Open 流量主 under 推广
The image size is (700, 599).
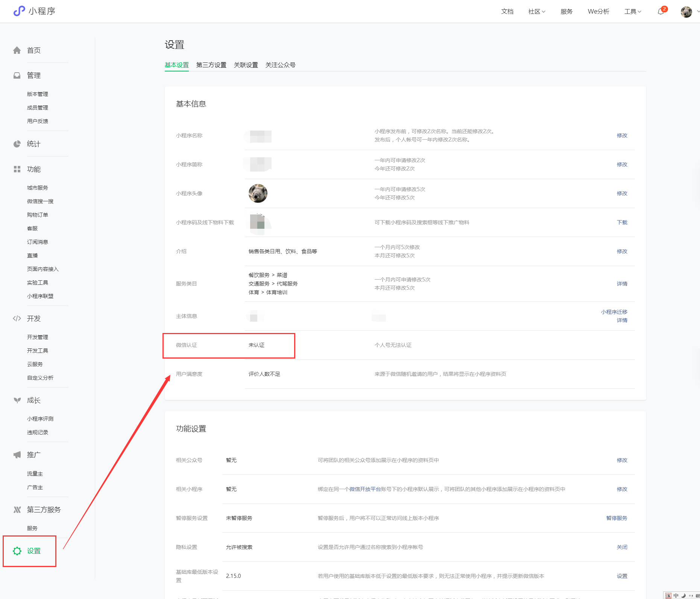(35, 474)
